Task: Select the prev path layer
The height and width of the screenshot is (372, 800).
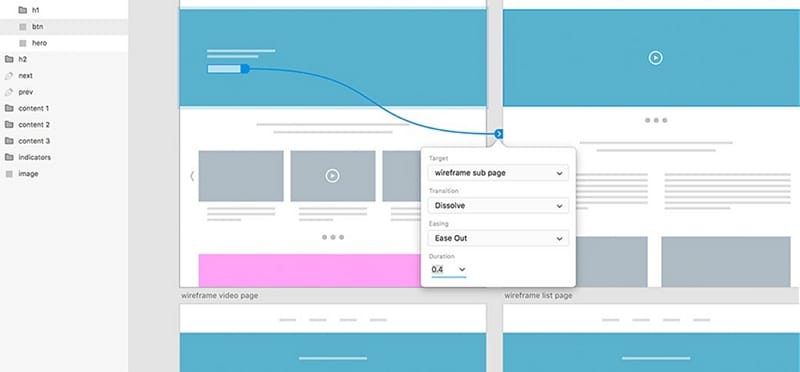Action: 64,92
